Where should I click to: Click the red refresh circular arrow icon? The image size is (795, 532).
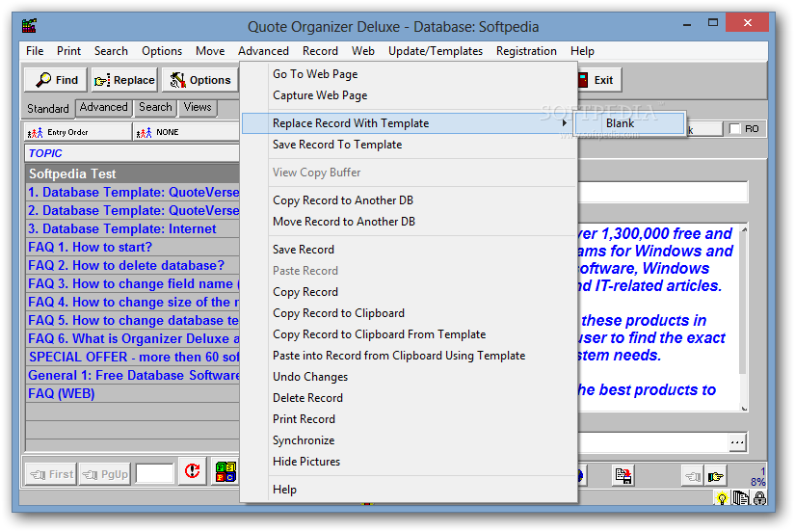[x=192, y=472]
